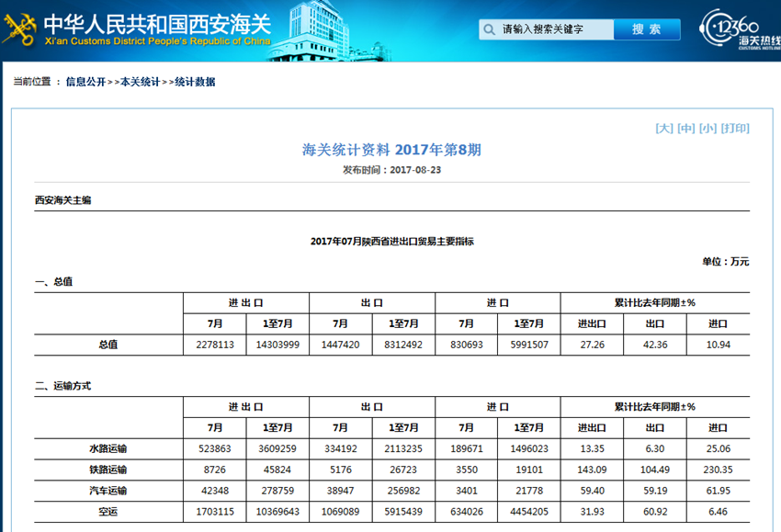Click the cell value 45824
This screenshot has height=532, width=781.
coord(277,470)
